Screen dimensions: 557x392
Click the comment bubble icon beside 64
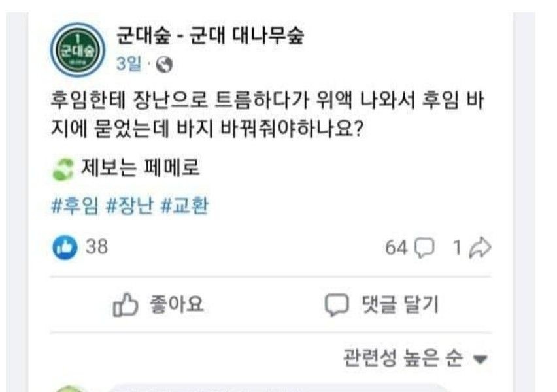425,248
